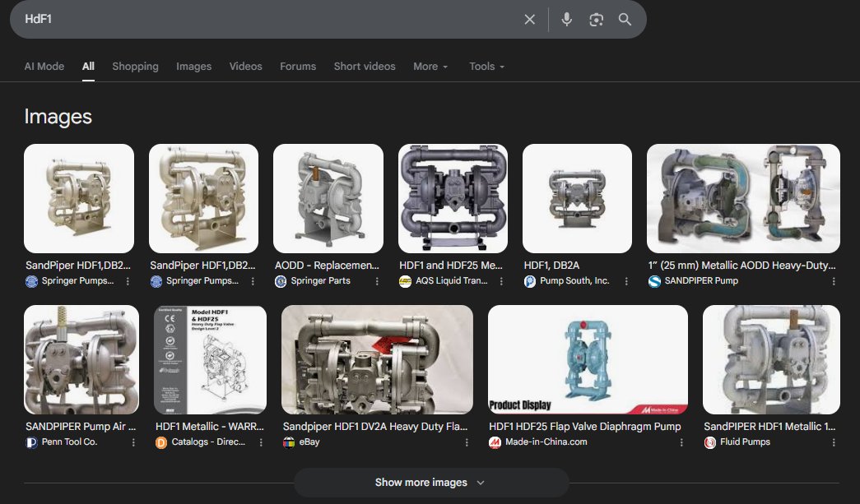Open the SandPIPER HDF1 Metallic 1... link

tap(769, 426)
